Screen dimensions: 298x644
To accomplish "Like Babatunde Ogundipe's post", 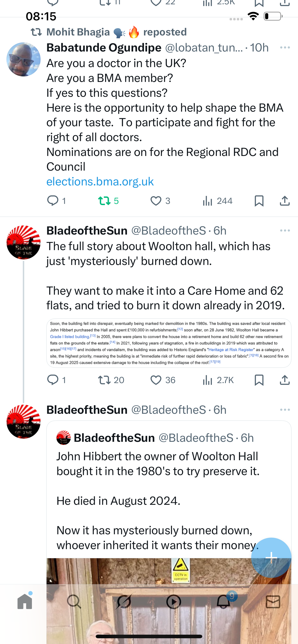I will [156, 201].
